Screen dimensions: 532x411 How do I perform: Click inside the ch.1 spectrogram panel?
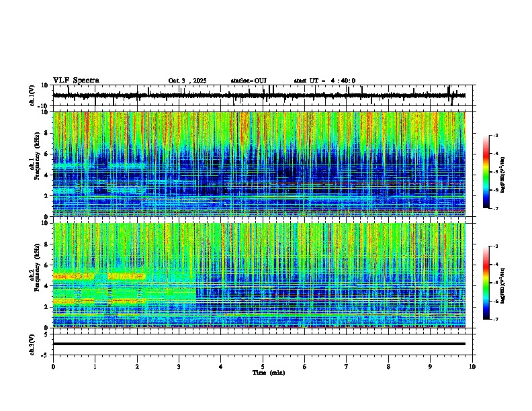[259, 164]
